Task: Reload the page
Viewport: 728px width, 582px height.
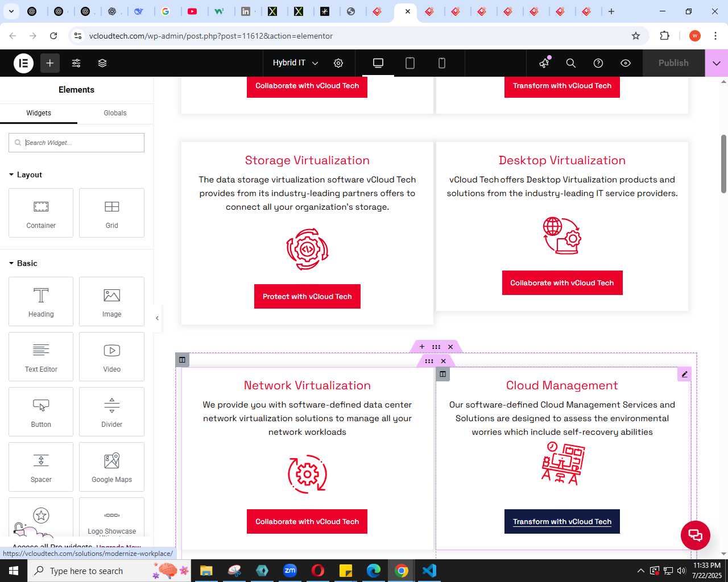Action: pyautogui.click(x=53, y=36)
